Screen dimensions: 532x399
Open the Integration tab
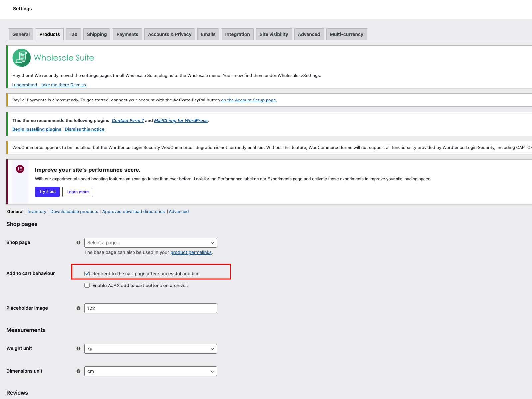tap(238, 34)
